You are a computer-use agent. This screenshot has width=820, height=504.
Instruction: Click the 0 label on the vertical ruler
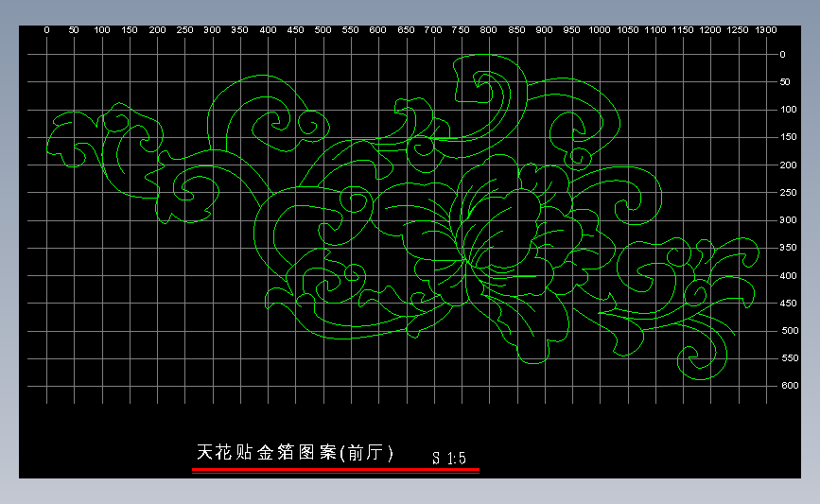tap(782, 55)
